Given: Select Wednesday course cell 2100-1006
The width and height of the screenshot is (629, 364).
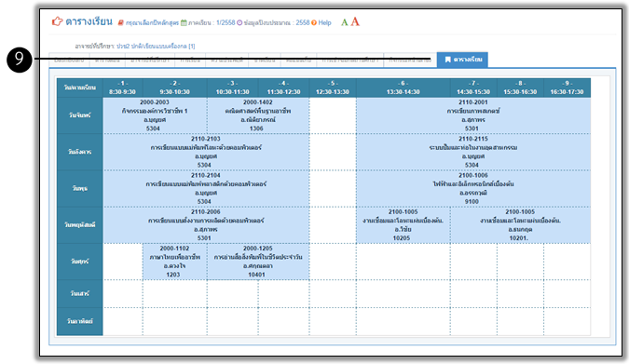Looking at the screenshot, I should click(473, 188).
